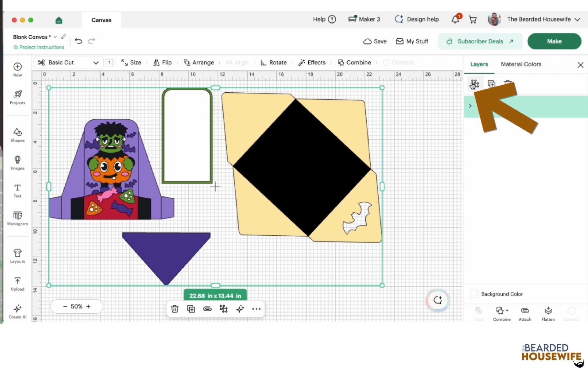Image resolution: width=588 pixels, height=374 pixels.
Task: Open notifications bell
Action: (x=455, y=19)
